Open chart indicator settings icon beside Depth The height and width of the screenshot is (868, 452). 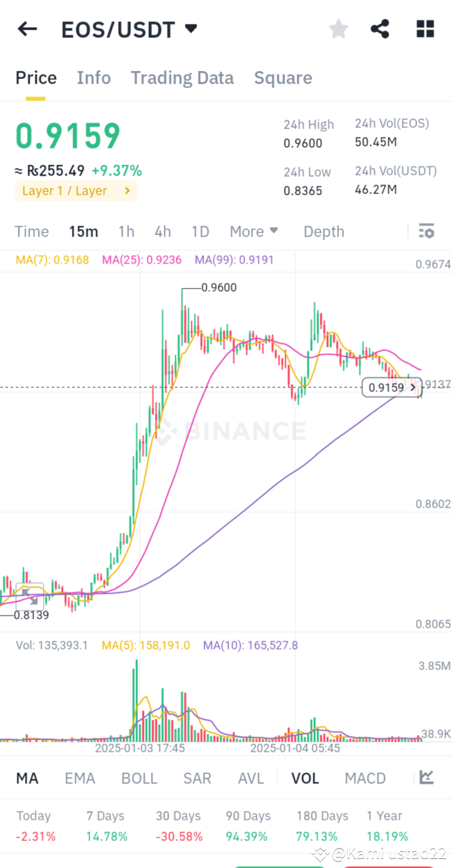(x=426, y=231)
